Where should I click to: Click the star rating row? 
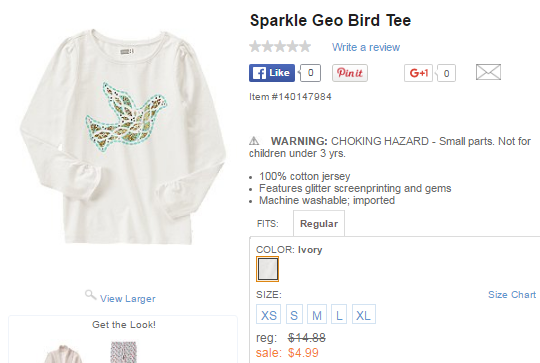point(280,46)
